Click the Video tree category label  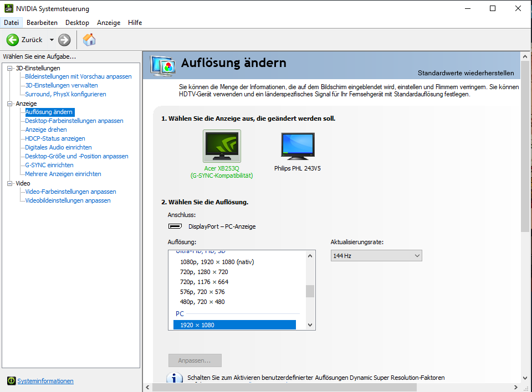point(23,183)
